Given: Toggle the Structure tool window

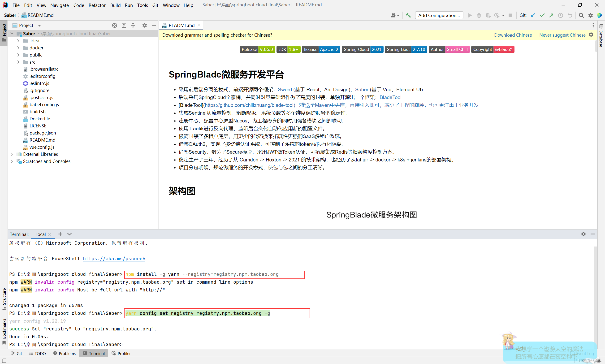Looking at the screenshot, I should pyautogui.click(x=4, y=299).
